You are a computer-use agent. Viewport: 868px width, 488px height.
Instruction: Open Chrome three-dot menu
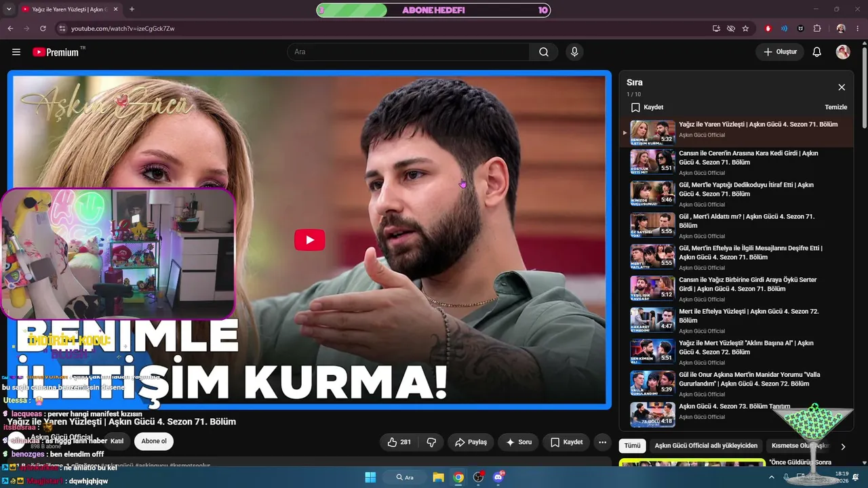(x=858, y=28)
